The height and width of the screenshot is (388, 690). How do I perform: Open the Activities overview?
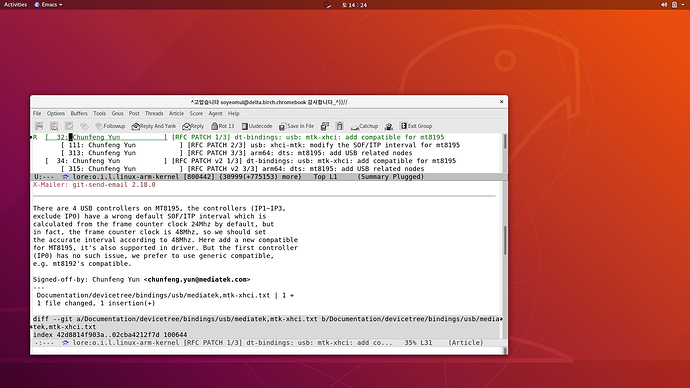click(x=15, y=5)
